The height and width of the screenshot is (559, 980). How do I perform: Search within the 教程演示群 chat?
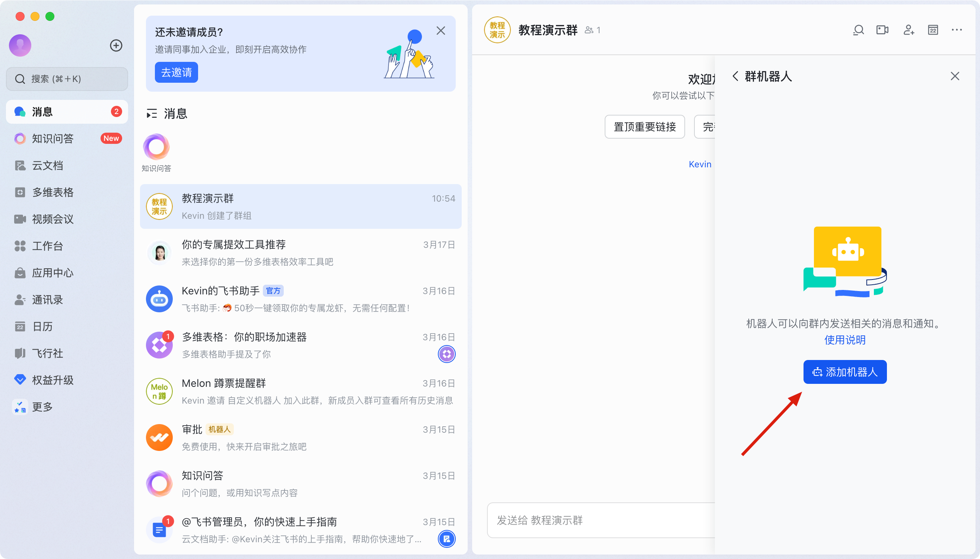(x=858, y=30)
